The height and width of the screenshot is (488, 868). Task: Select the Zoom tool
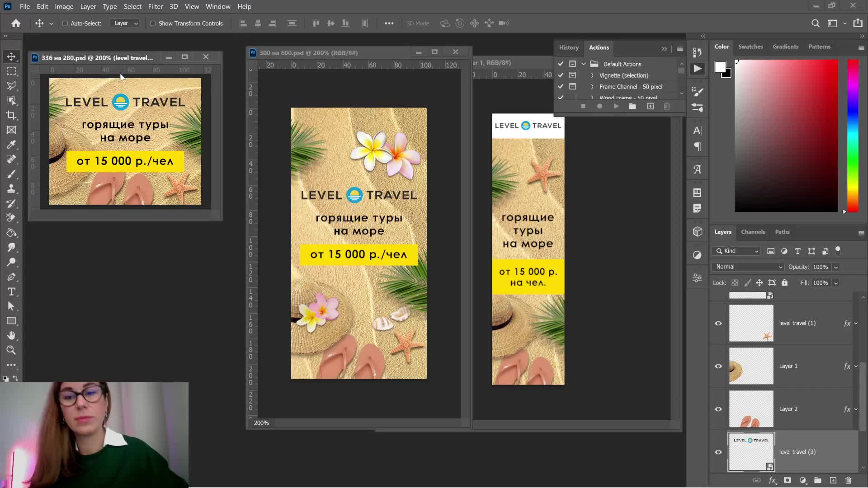point(11,350)
